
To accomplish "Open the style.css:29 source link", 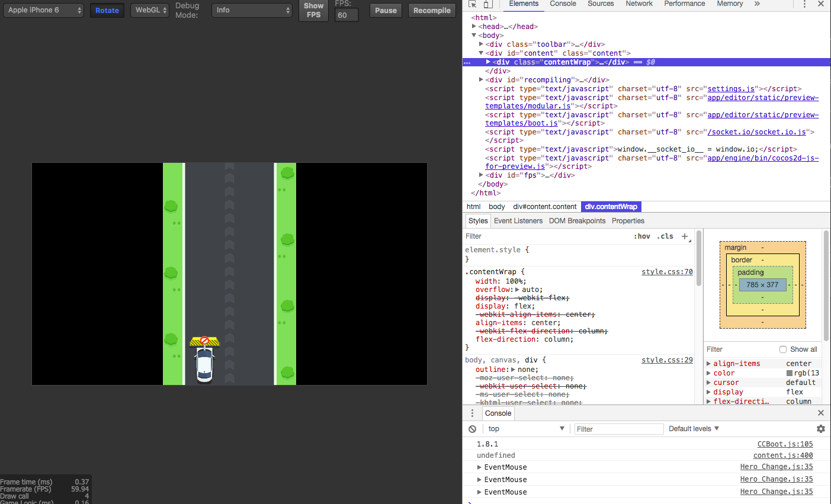I will 667,360.
